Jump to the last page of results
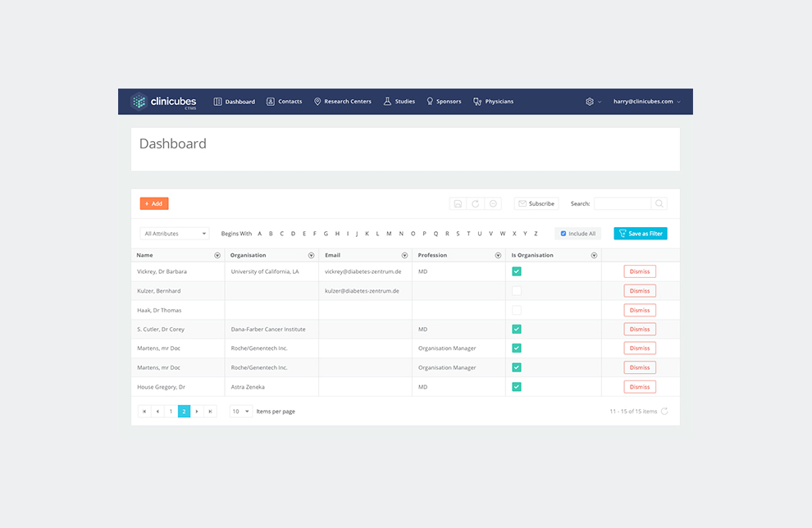The width and height of the screenshot is (812, 528). (x=210, y=411)
